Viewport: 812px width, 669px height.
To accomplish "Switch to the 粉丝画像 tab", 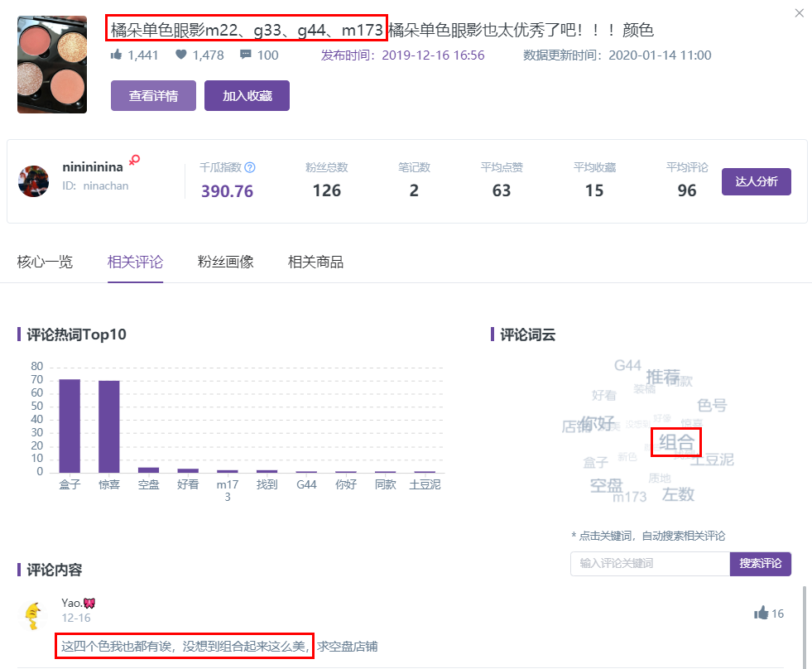I will coord(225,262).
